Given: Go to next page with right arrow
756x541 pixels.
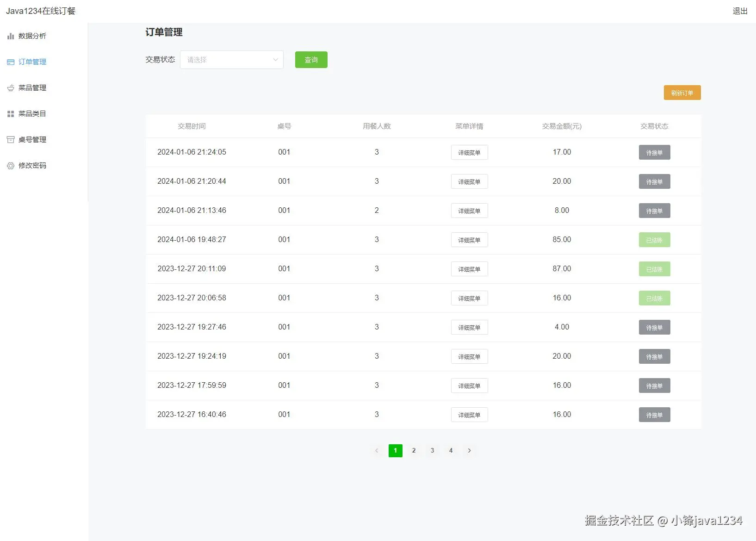Looking at the screenshot, I should (469, 450).
